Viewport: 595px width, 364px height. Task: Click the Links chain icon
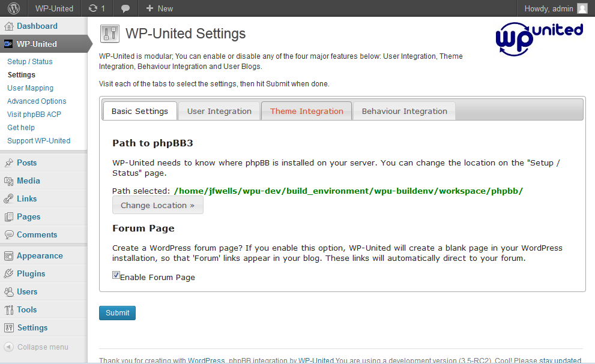(x=9, y=198)
